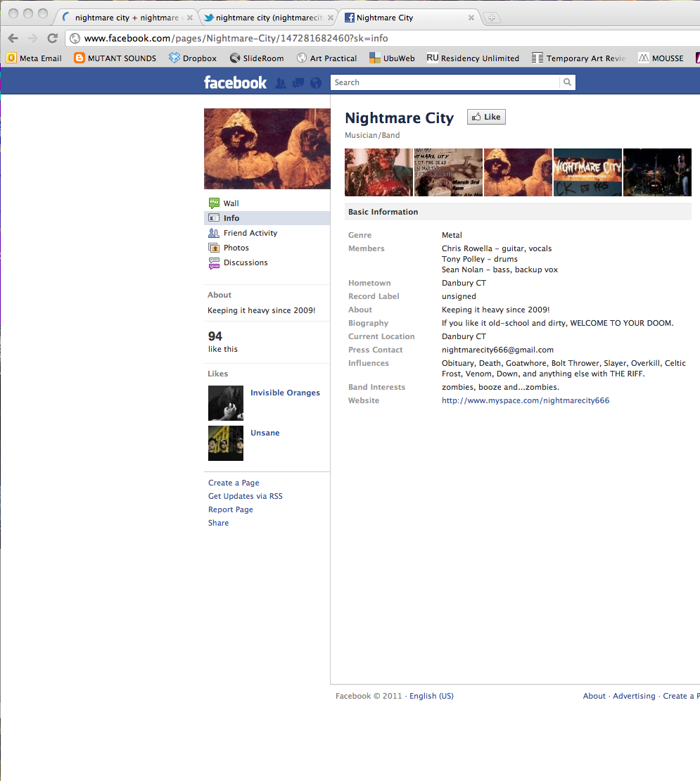
Task: Select the Info section
Action: [x=267, y=218]
